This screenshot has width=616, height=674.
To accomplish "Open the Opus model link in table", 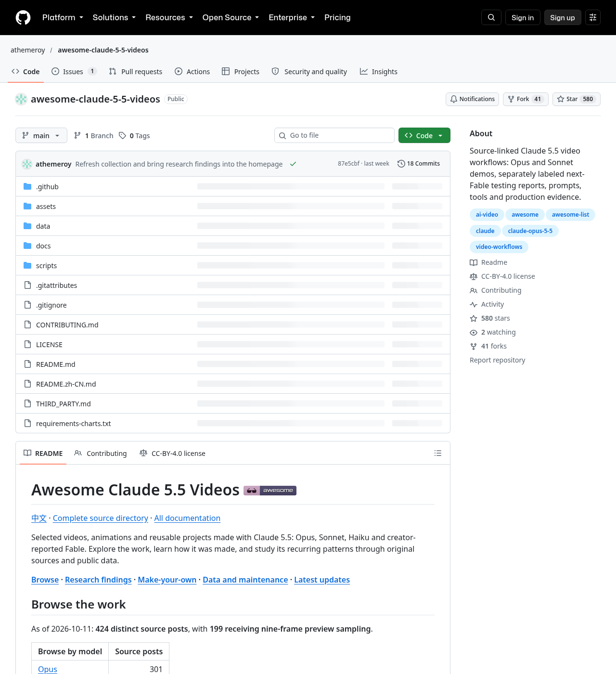I will click(48, 669).
